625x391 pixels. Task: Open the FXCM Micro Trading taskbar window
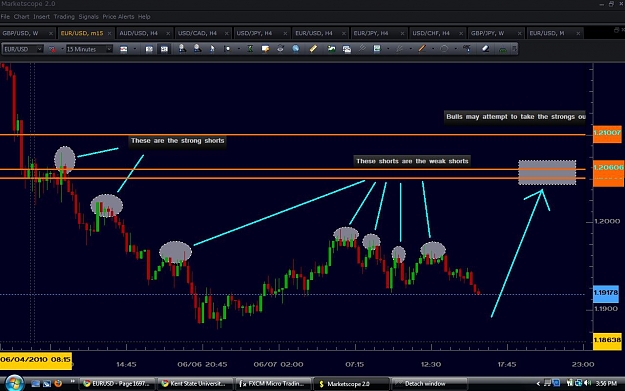272,384
